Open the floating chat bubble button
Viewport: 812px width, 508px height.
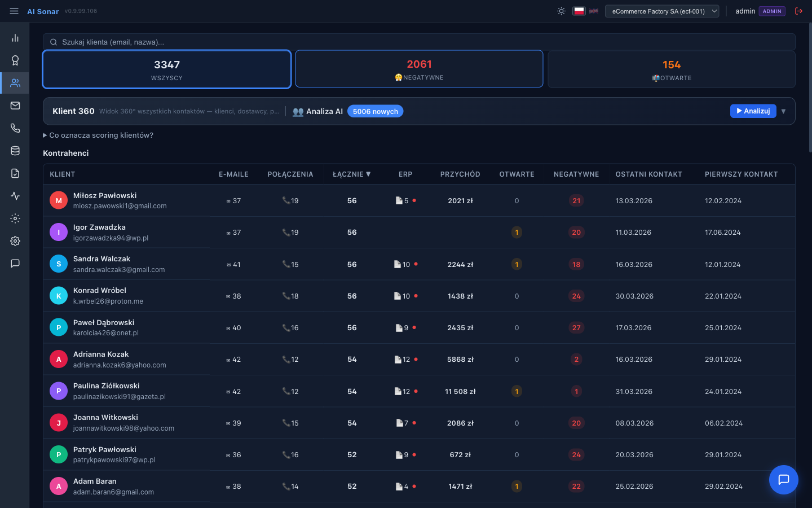click(783, 480)
